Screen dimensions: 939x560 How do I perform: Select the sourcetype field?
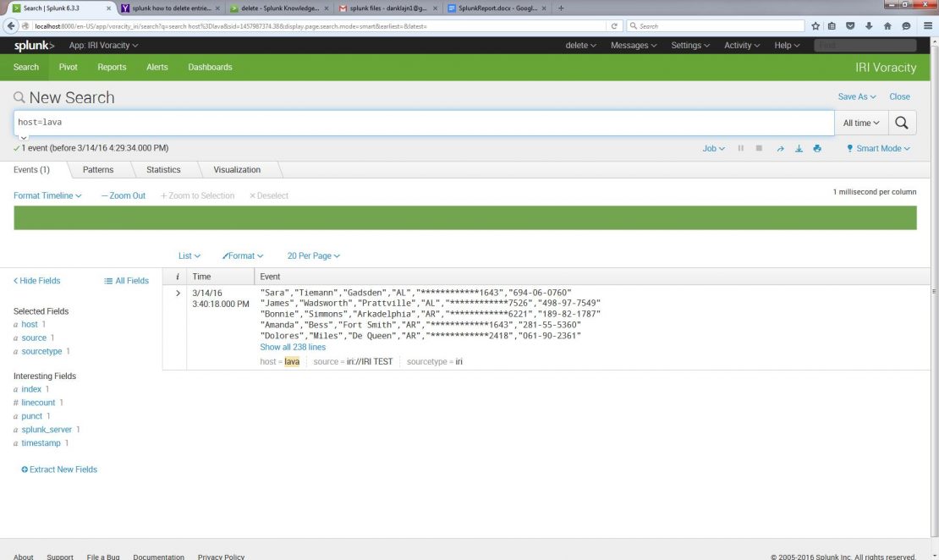[41, 352]
